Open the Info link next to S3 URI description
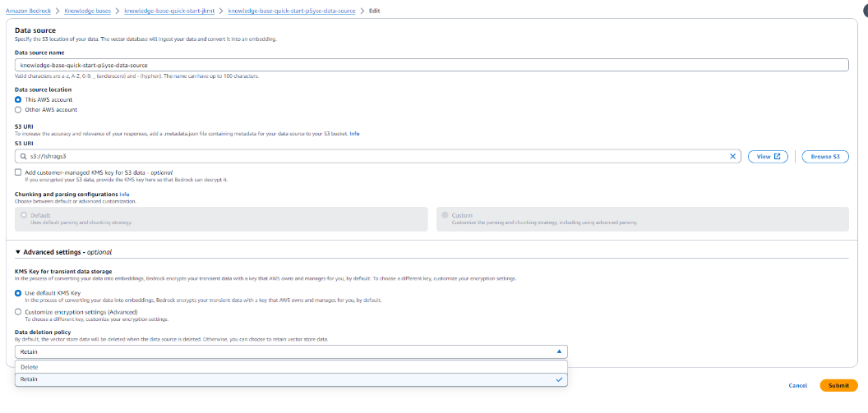 (x=354, y=133)
